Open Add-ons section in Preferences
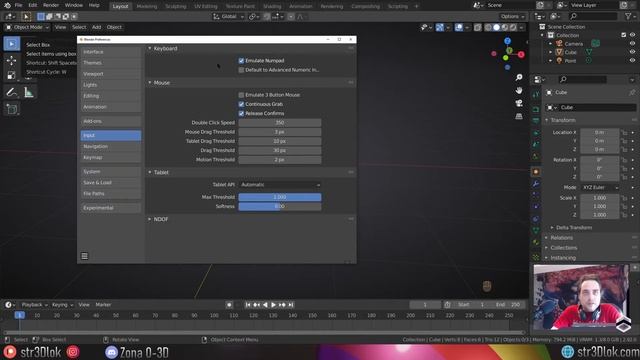 [111, 121]
